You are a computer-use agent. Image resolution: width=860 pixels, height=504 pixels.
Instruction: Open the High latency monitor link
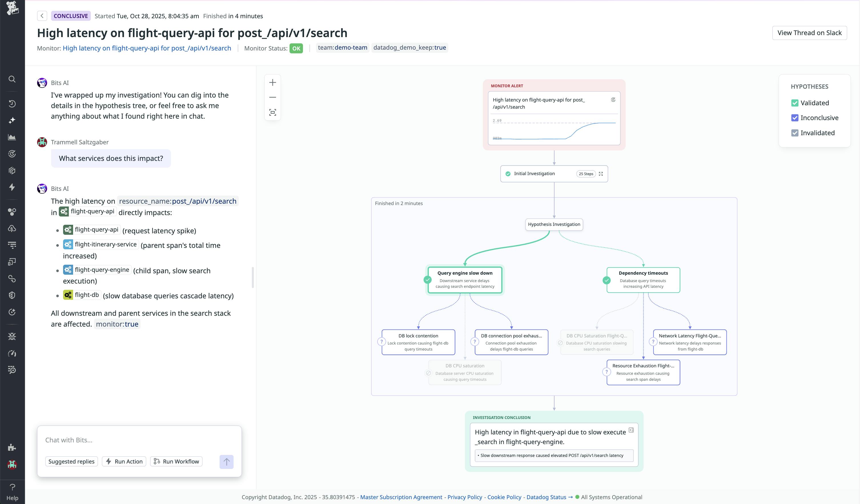coord(147,48)
